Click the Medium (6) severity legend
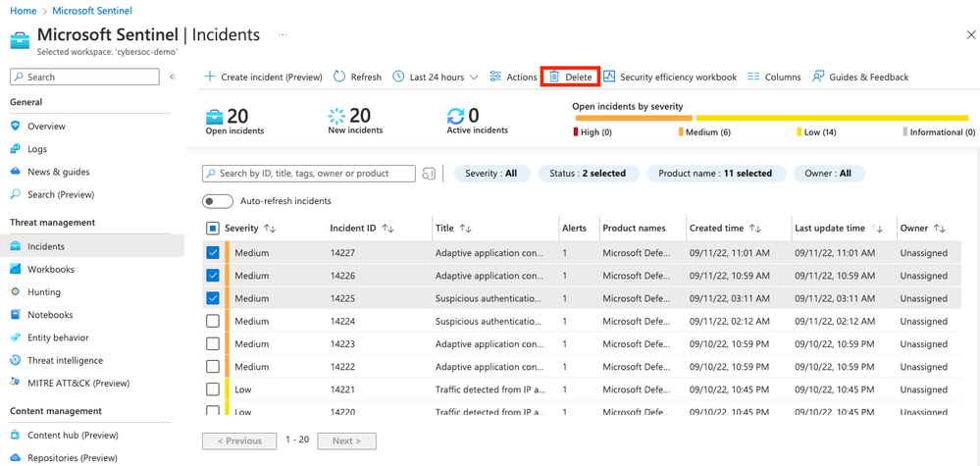 704,132
